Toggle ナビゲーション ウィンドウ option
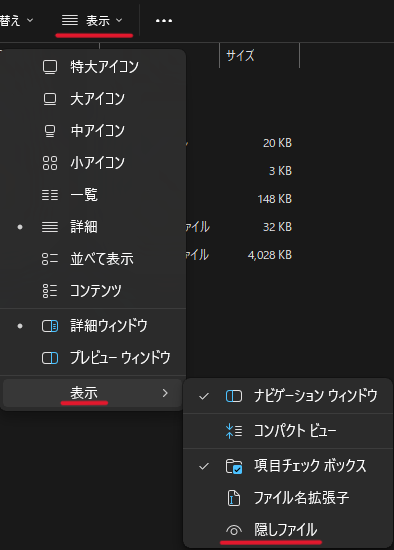 point(288,396)
